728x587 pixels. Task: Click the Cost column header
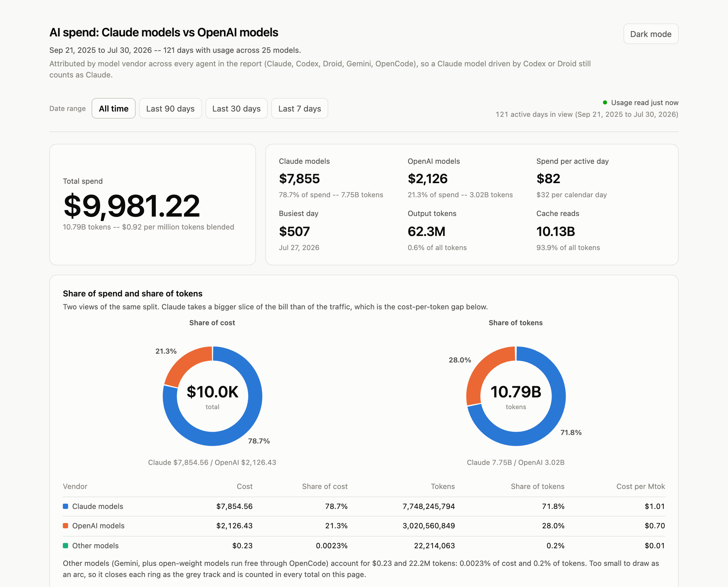point(245,486)
